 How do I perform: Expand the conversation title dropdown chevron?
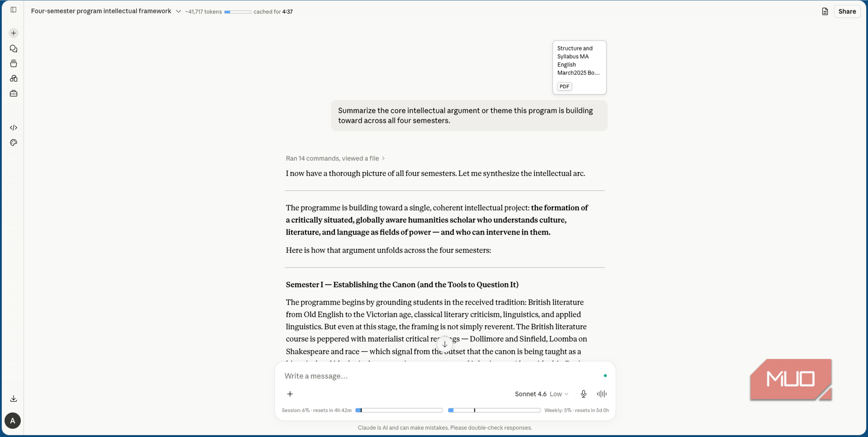(x=178, y=12)
